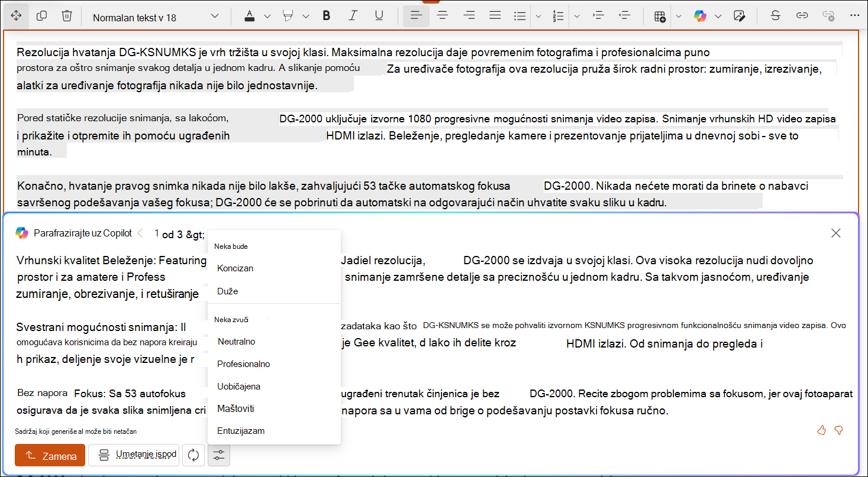The height and width of the screenshot is (477, 868).
Task: Center align the text
Action: coord(442,16)
